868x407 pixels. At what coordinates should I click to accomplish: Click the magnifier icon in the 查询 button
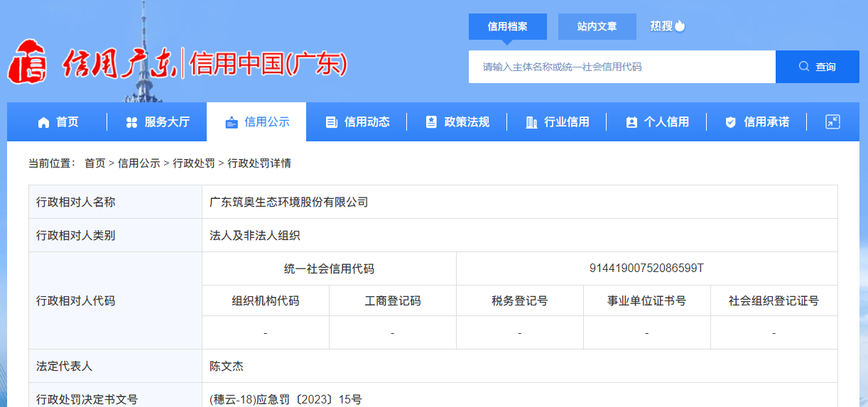coord(804,66)
